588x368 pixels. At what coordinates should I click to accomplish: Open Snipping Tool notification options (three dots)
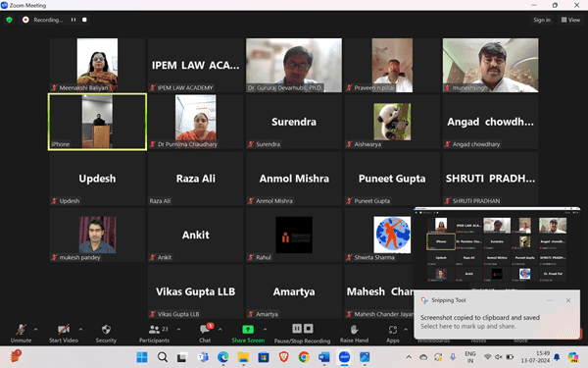(550, 300)
